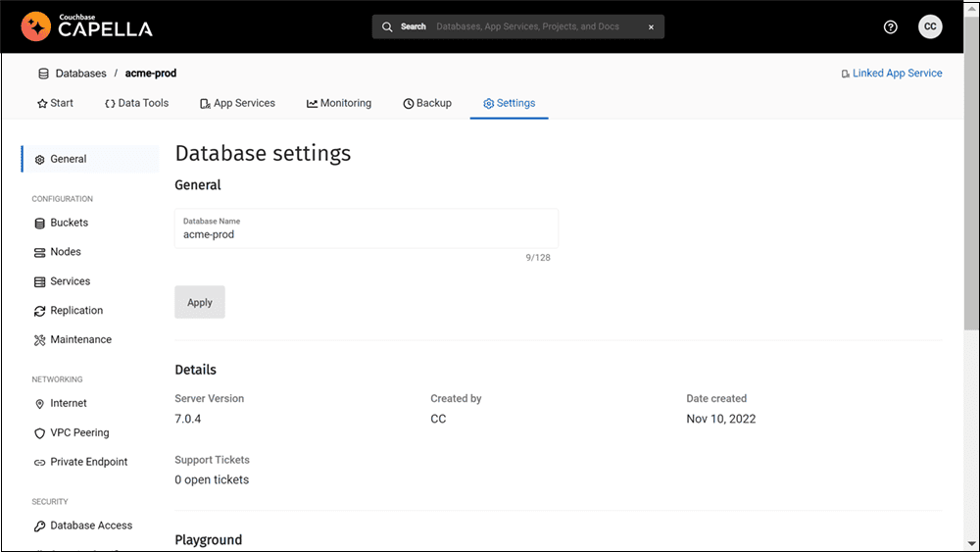Go to the App Services tab
Screen dimensions: 980x552
pyautogui.click(x=237, y=103)
